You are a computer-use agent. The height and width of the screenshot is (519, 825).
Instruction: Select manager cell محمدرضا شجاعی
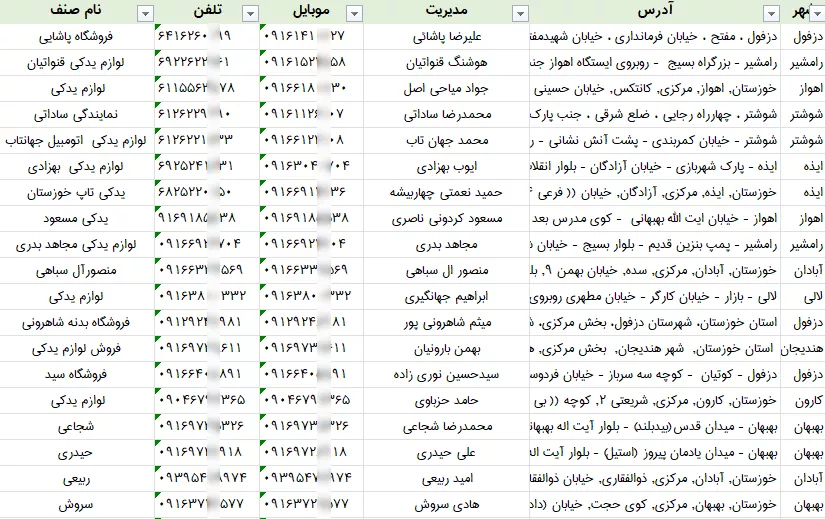coord(447,426)
